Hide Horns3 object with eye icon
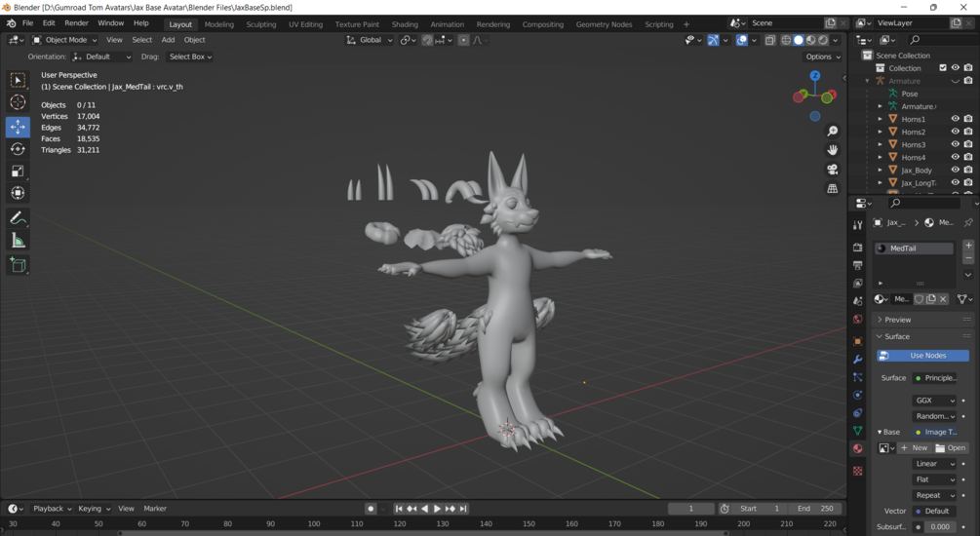 point(955,144)
